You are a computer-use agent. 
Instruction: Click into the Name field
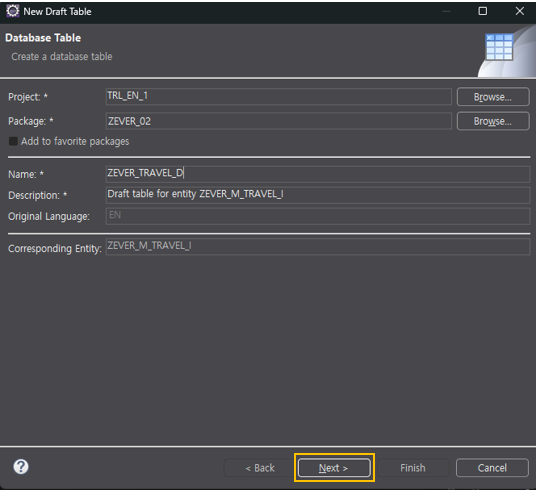coord(318,174)
